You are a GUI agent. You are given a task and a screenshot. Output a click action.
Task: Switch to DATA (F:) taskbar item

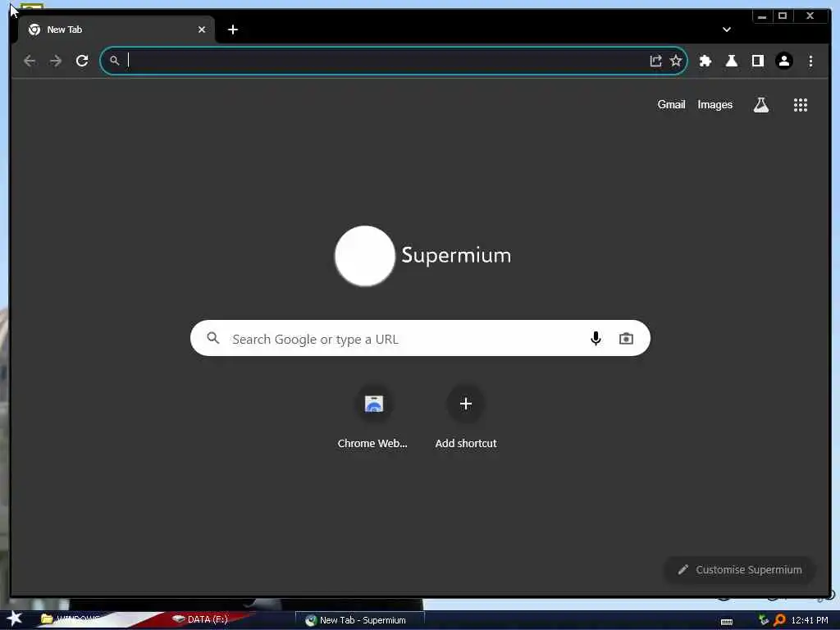coord(201,619)
